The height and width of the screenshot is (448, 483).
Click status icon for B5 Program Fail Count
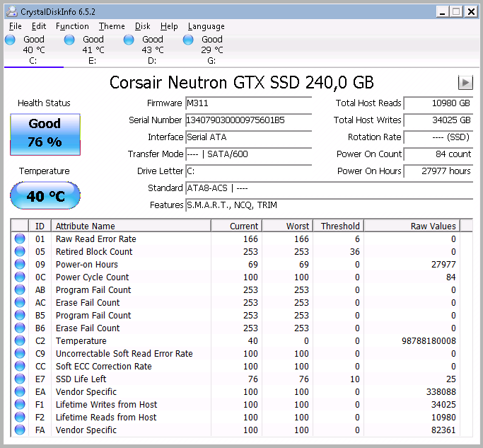tap(20, 316)
